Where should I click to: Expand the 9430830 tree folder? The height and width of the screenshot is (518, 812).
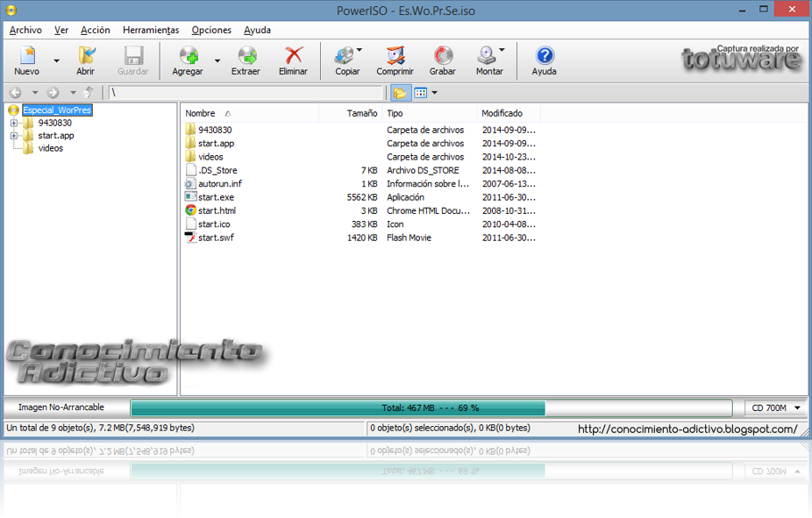[x=14, y=124]
